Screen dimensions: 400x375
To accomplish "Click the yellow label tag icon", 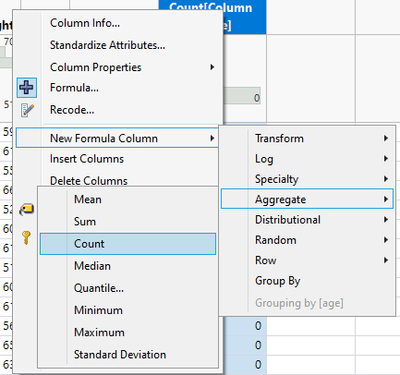I will (x=26, y=209).
